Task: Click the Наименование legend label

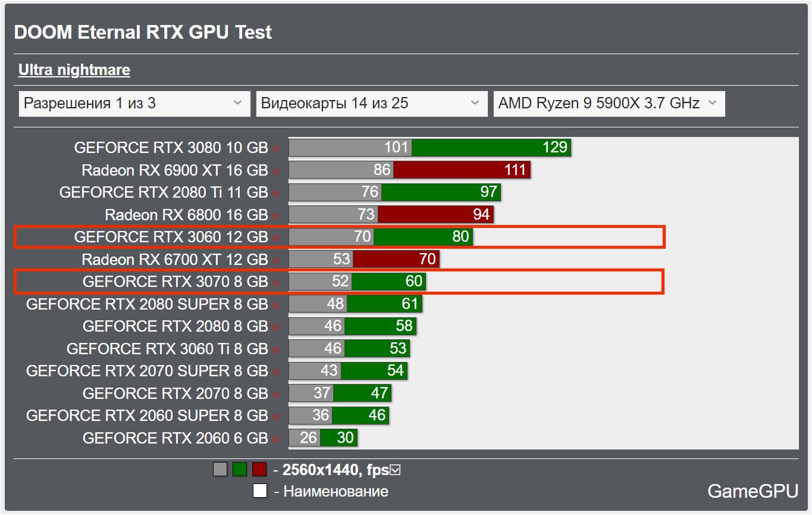Action: [336, 492]
